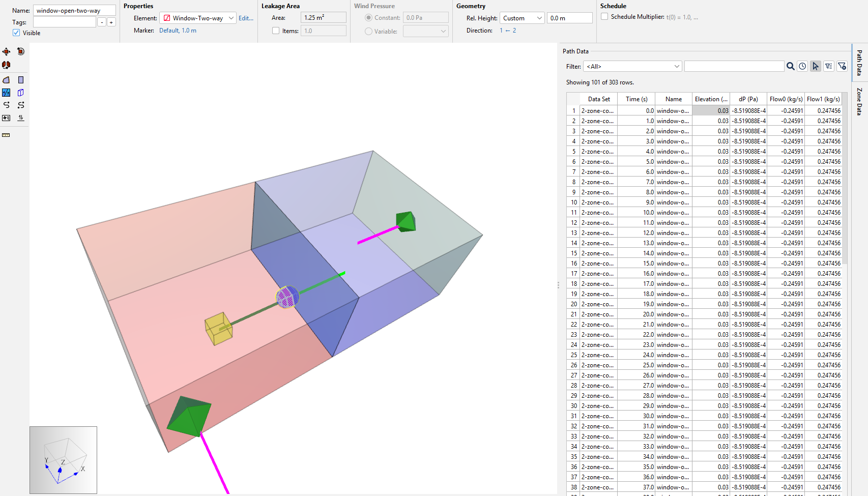The height and width of the screenshot is (496, 868).
Task: Select the rotate view tool
Action: point(20,51)
